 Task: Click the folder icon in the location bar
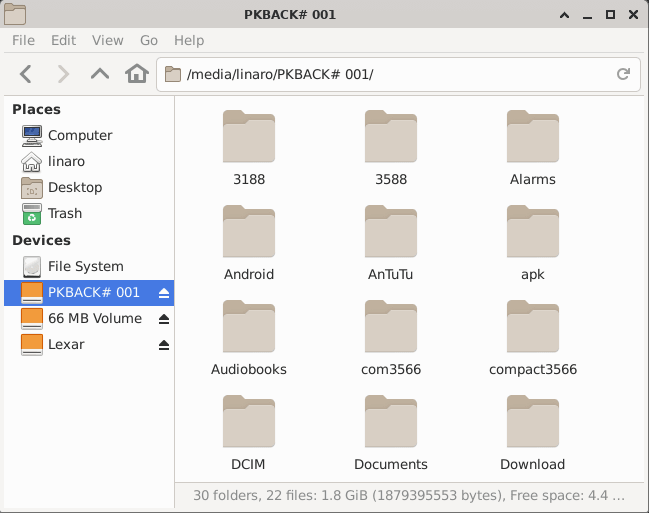[173, 75]
